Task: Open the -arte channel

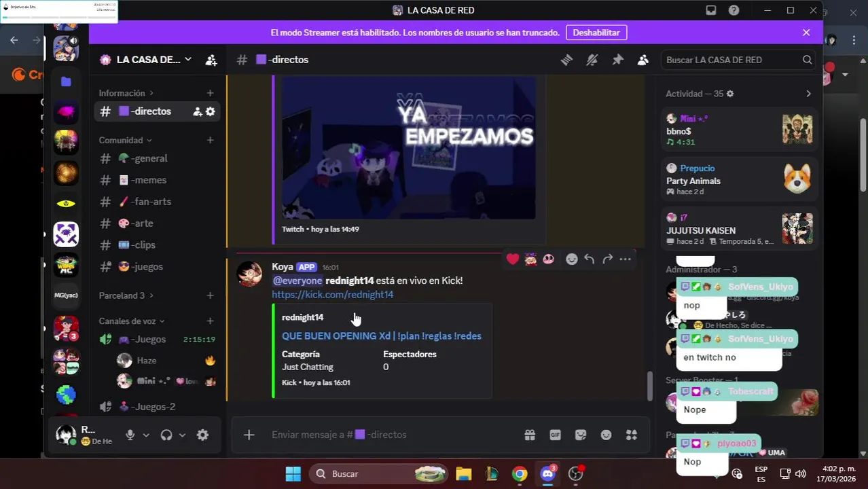Action: click(x=157, y=223)
